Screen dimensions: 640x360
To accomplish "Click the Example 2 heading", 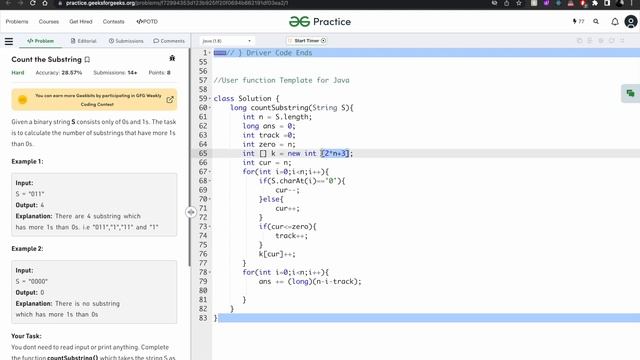I will [x=27, y=249].
